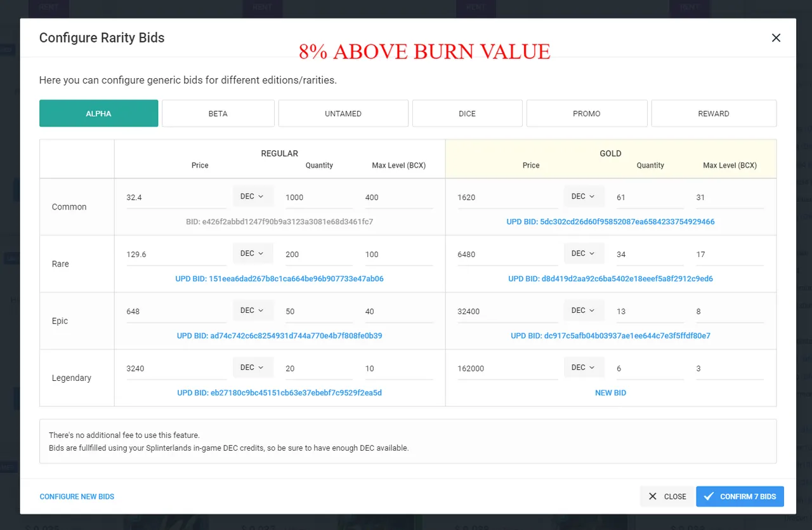Click Legendary regular UPD BID eb27180c link
This screenshot has width=812, height=530.
[280, 393]
